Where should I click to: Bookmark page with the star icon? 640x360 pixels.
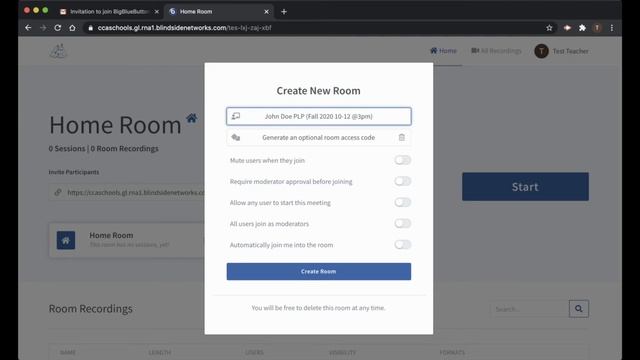tap(549, 28)
